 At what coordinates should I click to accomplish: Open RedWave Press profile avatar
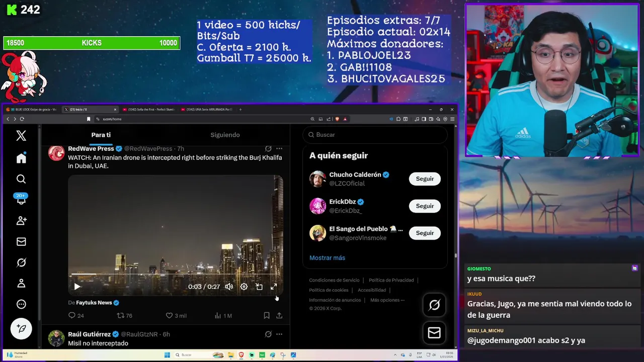coord(56,153)
